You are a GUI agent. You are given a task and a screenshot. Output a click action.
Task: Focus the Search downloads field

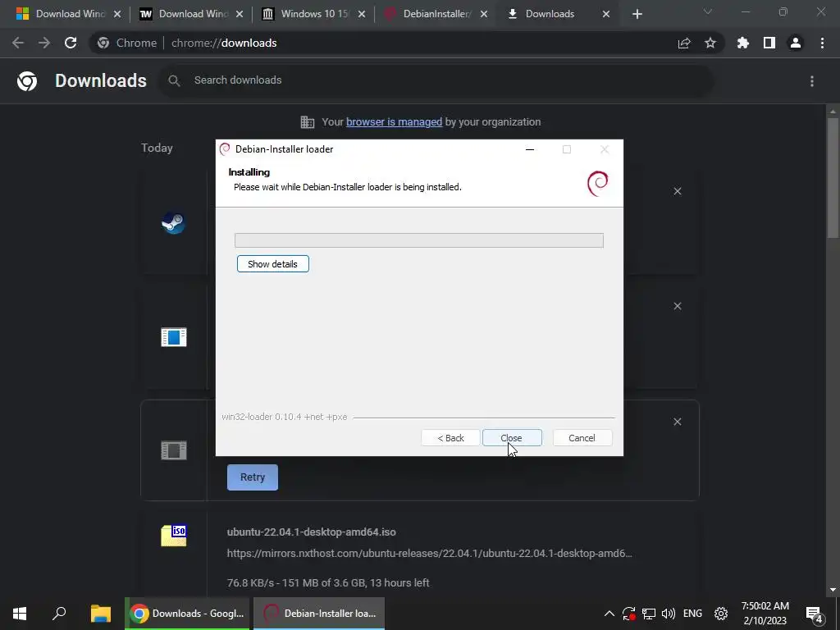click(436, 80)
